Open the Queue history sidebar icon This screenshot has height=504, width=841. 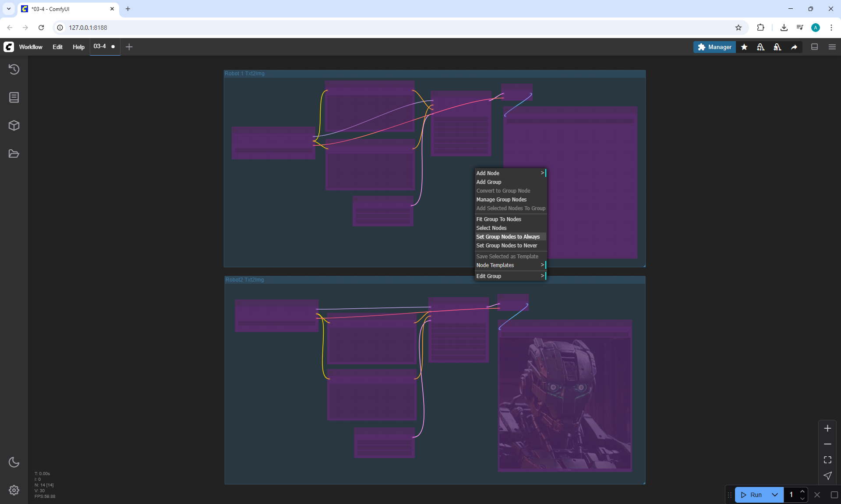click(14, 69)
